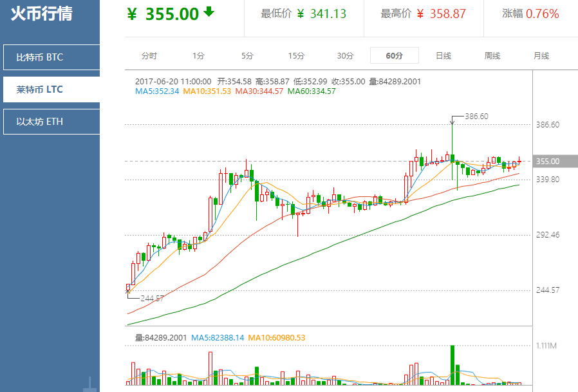Click the 涨幅 0.76% value
The image size is (578, 392).
tap(542, 14)
